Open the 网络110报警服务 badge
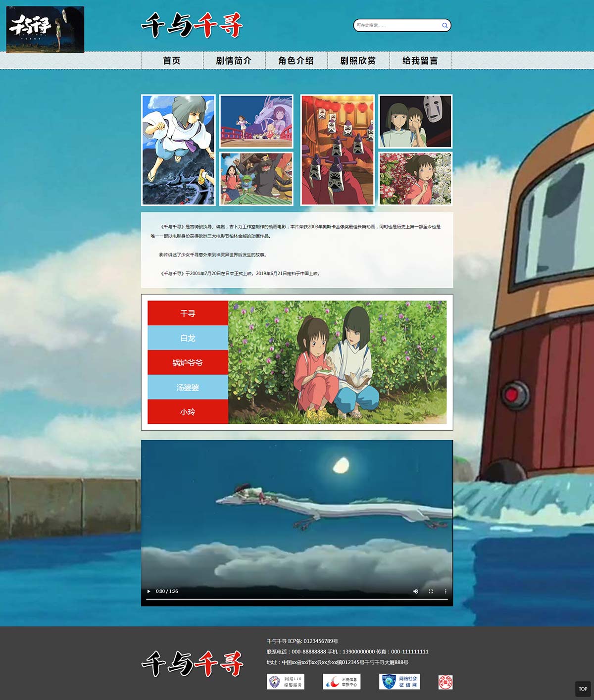This screenshot has width=594, height=700. click(x=286, y=682)
